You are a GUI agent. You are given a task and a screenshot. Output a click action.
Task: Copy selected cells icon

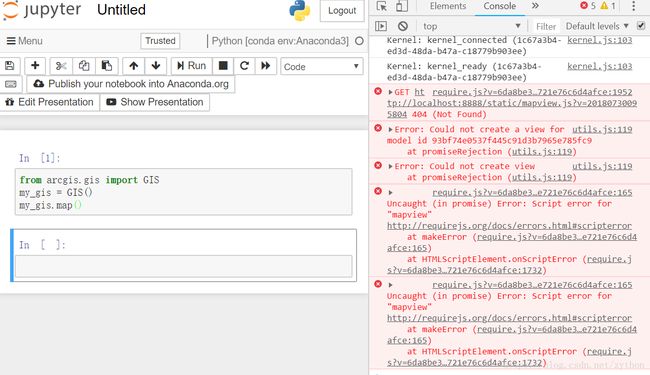pyautogui.click(x=84, y=66)
